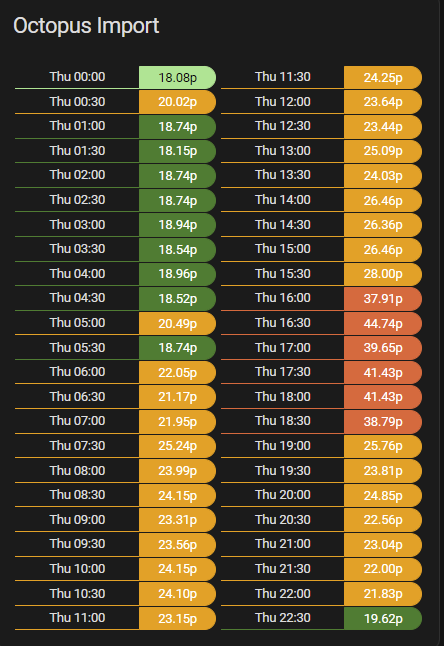This screenshot has height=646, width=444.
Task: Click the Thu 07:30 time label
Action: click(77, 446)
